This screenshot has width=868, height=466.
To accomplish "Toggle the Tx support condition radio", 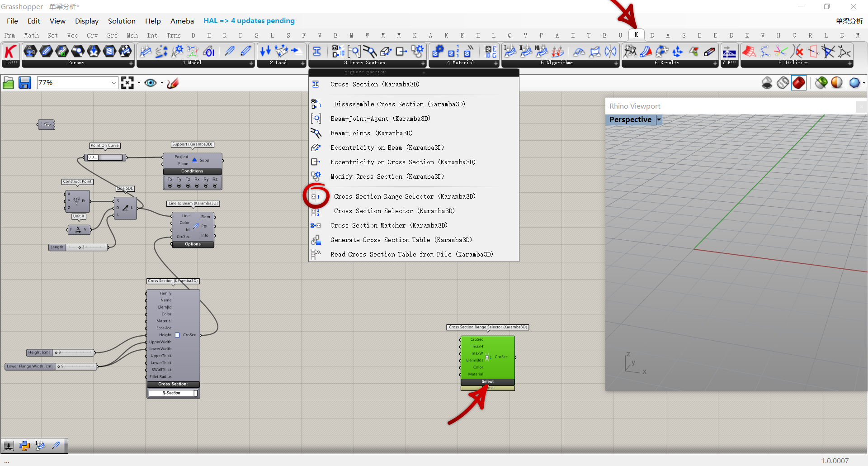I will click(170, 186).
